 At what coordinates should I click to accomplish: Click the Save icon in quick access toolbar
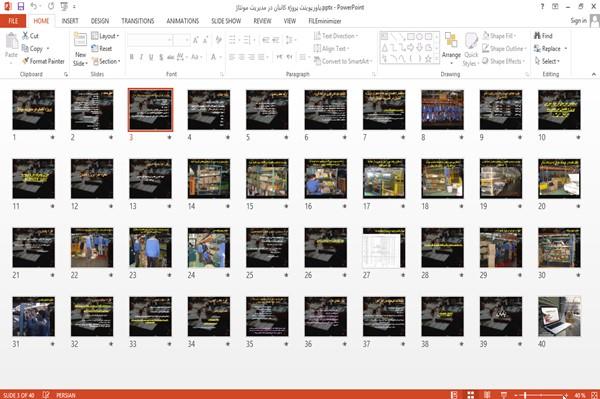pyautogui.click(x=21, y=7)
